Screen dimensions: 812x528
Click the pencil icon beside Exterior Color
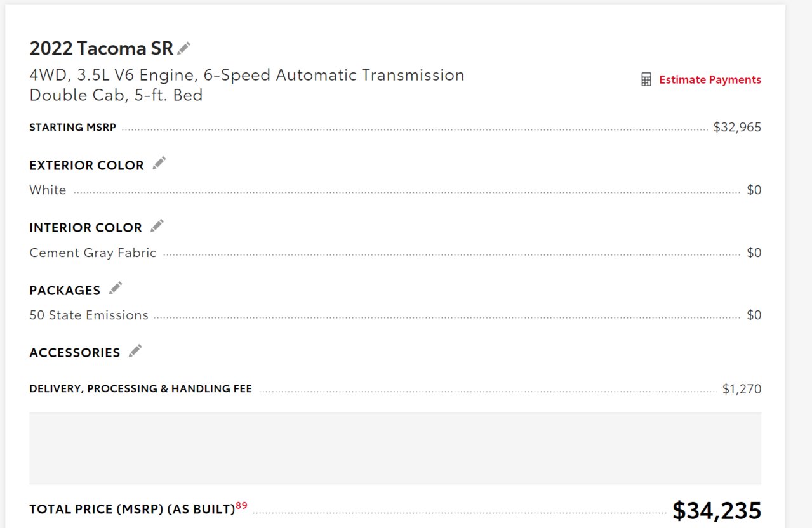click(159, 163)
